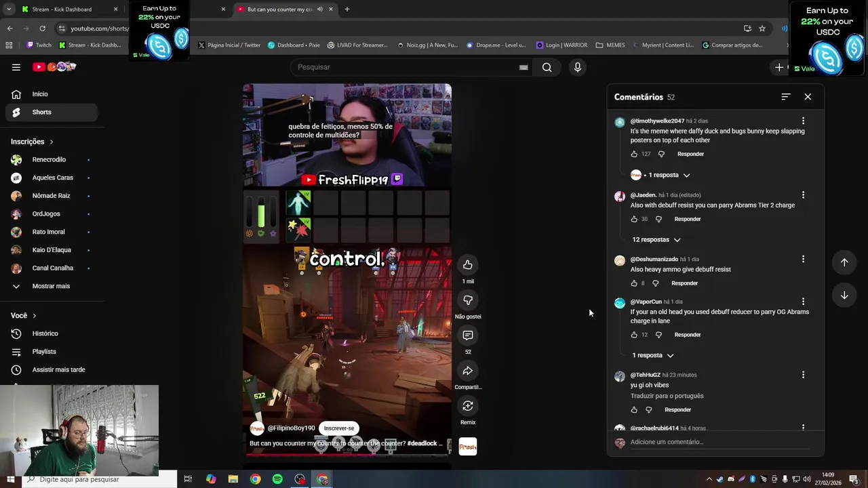Viewport: 868px width, 488px height.
Task: Open Rato Imoral subscription channel
Action: coord(51,232)
